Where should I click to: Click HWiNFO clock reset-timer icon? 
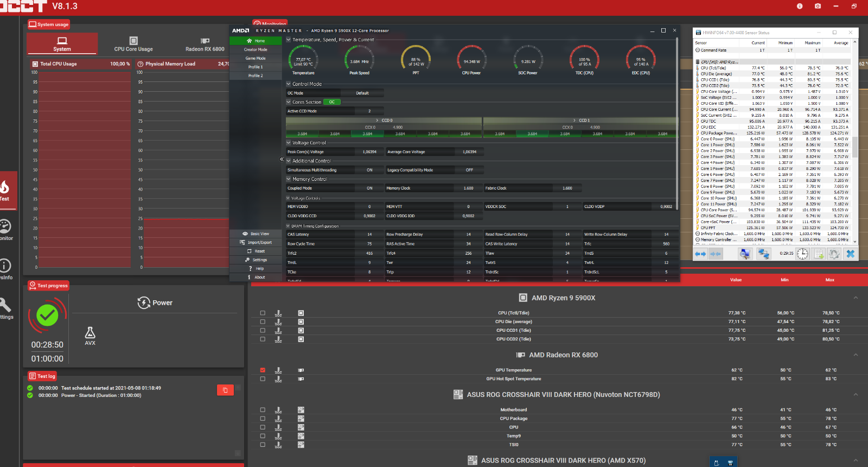[802, 254]
